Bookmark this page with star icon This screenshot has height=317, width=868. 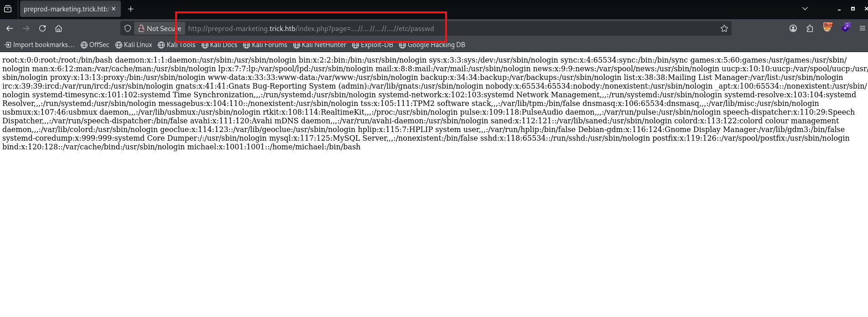pyautogui.click(x=724, y=28)
